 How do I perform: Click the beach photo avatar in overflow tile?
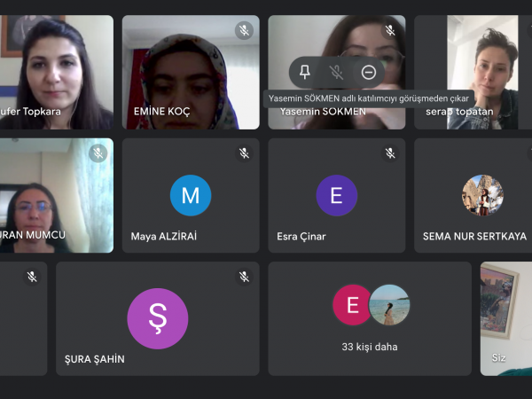click(x=389, y=305)
